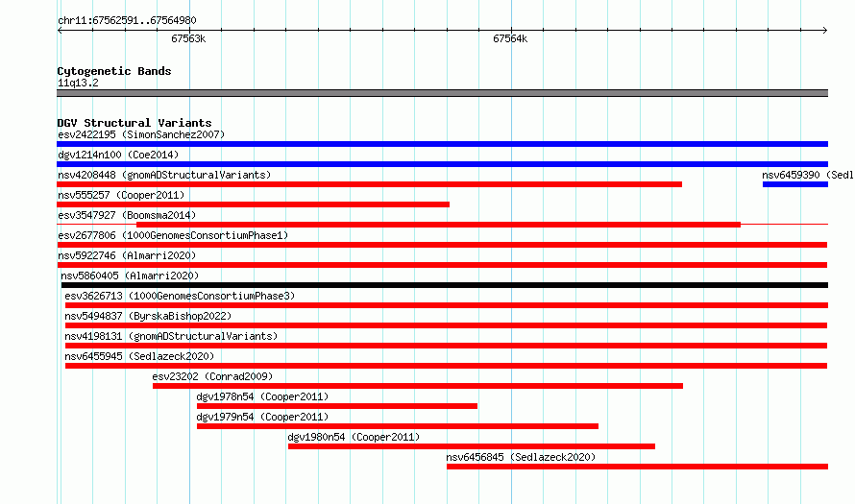855x504 pixels.
Task: Click the DGV Structural Variants track title
Action: point(134,123)
